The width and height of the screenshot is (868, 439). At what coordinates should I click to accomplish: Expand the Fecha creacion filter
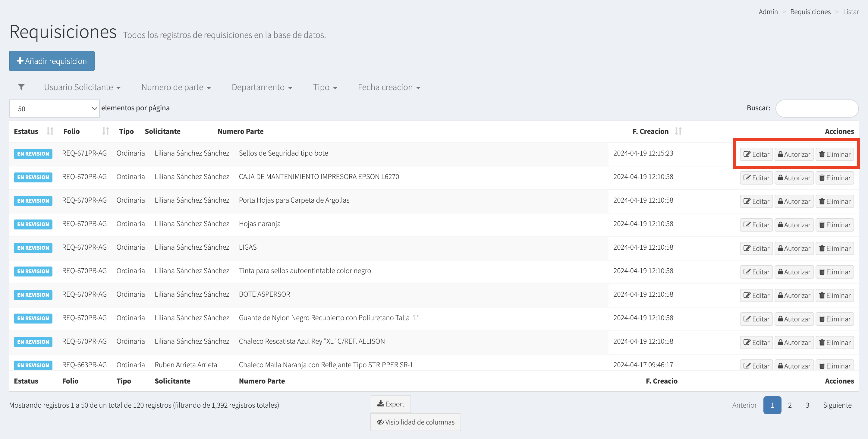click(389, 88)
